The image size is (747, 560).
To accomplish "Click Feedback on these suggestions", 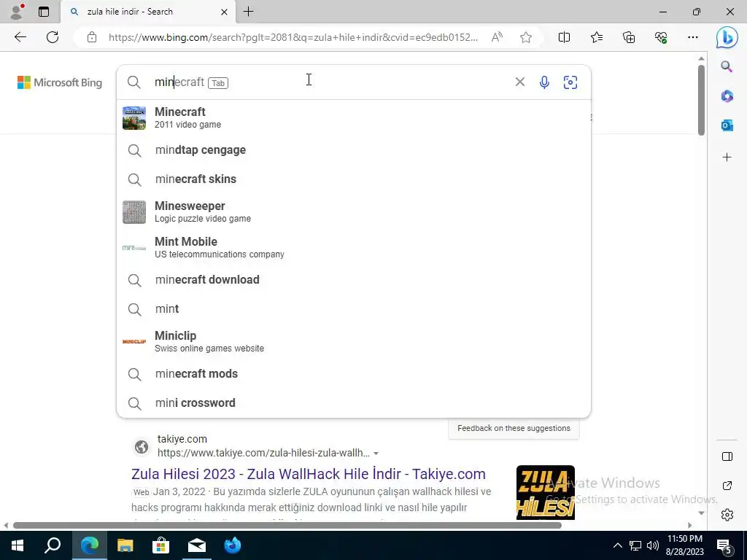I will pos(514,428).
